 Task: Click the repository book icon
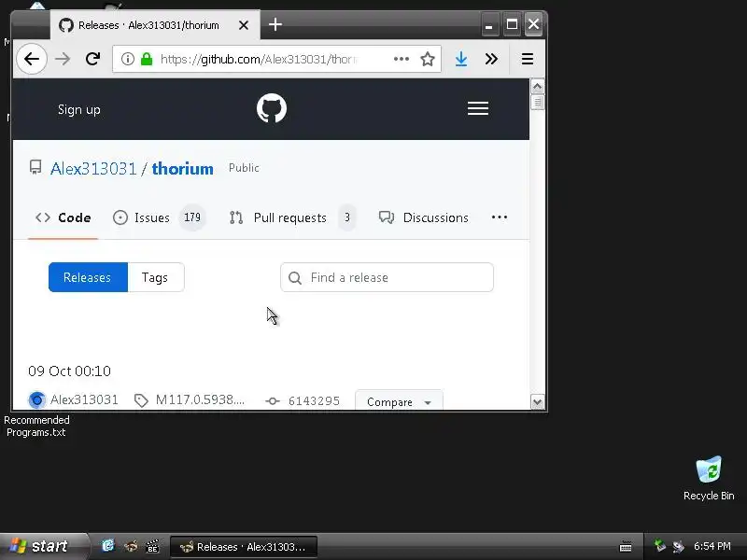(35, 167)
